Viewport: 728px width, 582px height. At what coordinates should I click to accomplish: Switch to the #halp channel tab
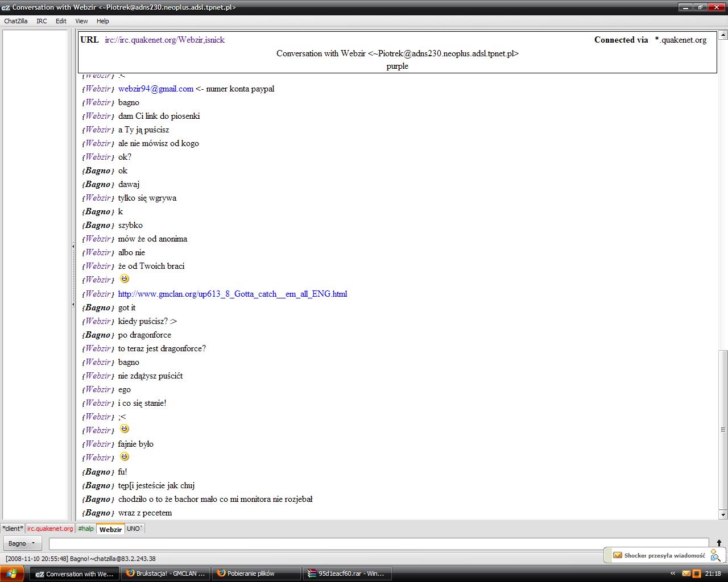[x=86, y=529]
